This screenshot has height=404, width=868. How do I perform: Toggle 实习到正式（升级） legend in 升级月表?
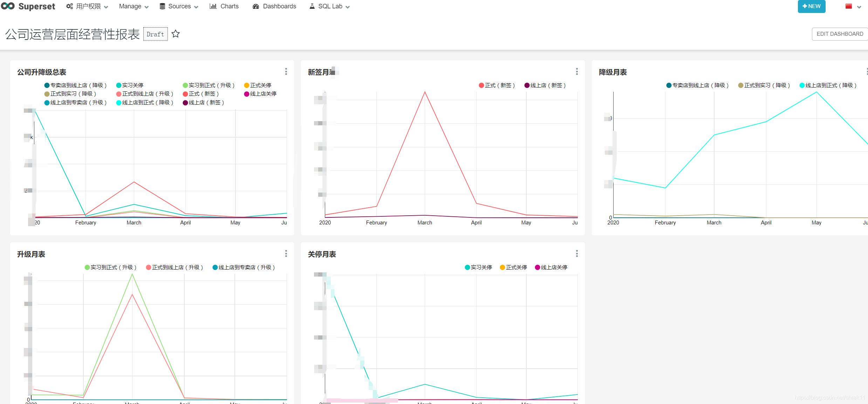[x=110, y=267]
